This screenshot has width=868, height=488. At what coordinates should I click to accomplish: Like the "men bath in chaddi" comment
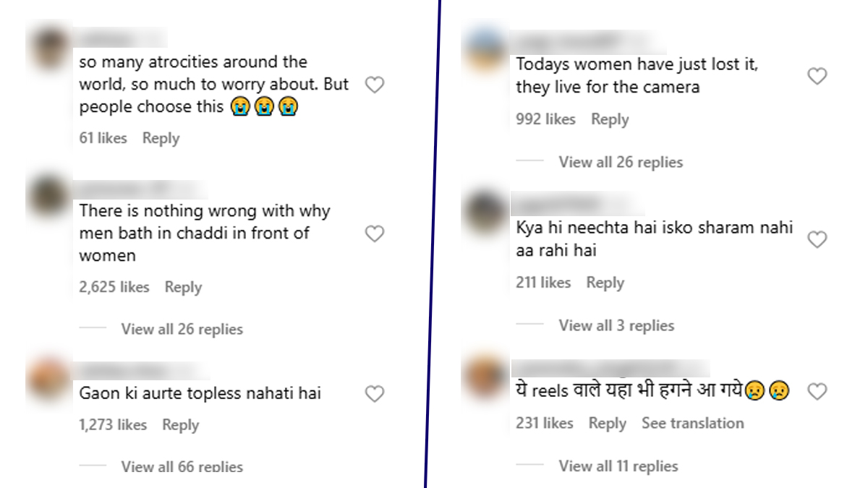click(374, 234)
